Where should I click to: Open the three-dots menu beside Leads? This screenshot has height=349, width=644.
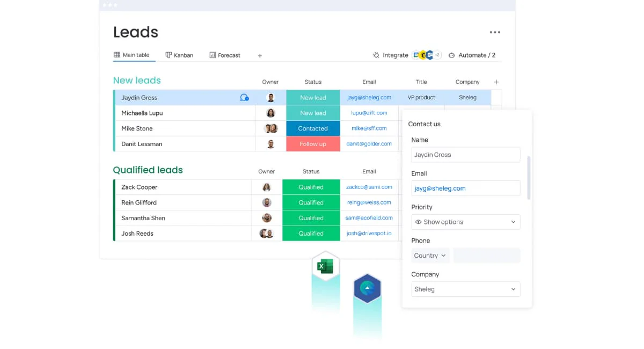pyautogui.click(x=495, y=32)
